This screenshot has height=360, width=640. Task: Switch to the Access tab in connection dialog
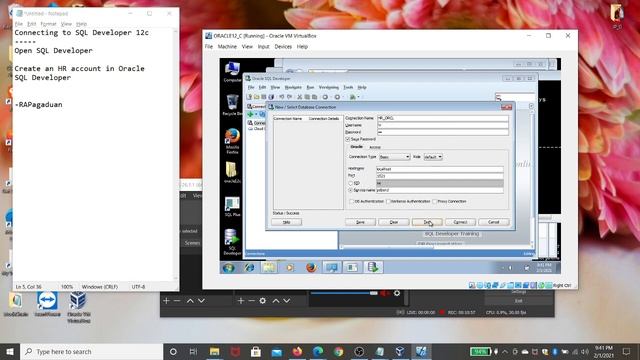coord(375,147)
